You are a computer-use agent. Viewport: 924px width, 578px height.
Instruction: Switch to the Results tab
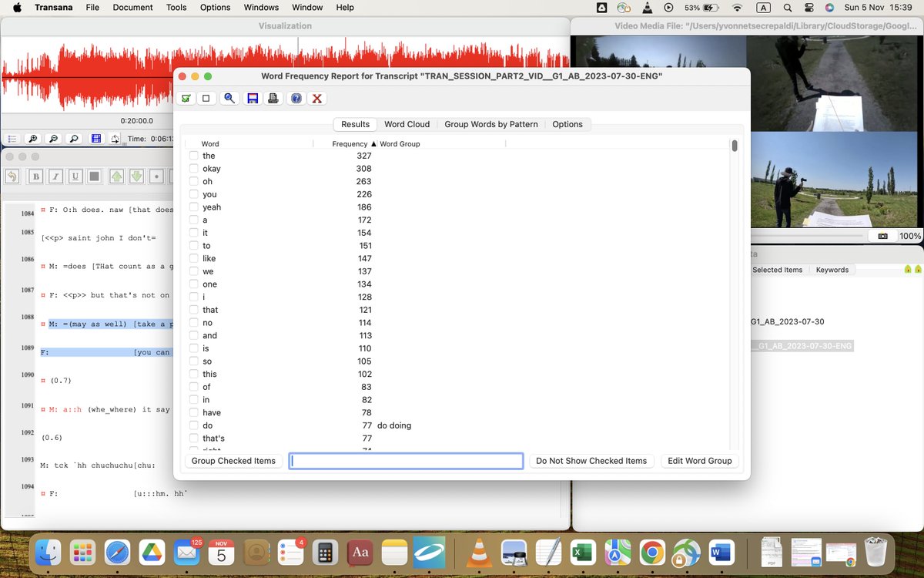coord(356,124)
